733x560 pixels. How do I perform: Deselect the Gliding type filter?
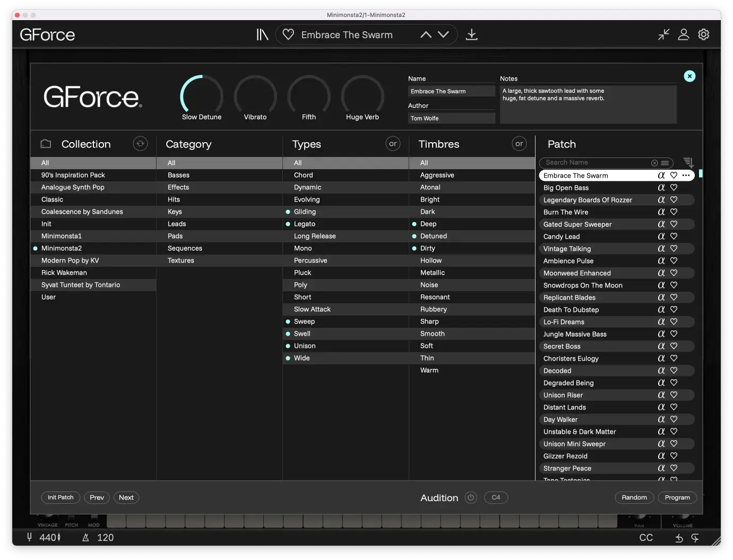346,212
